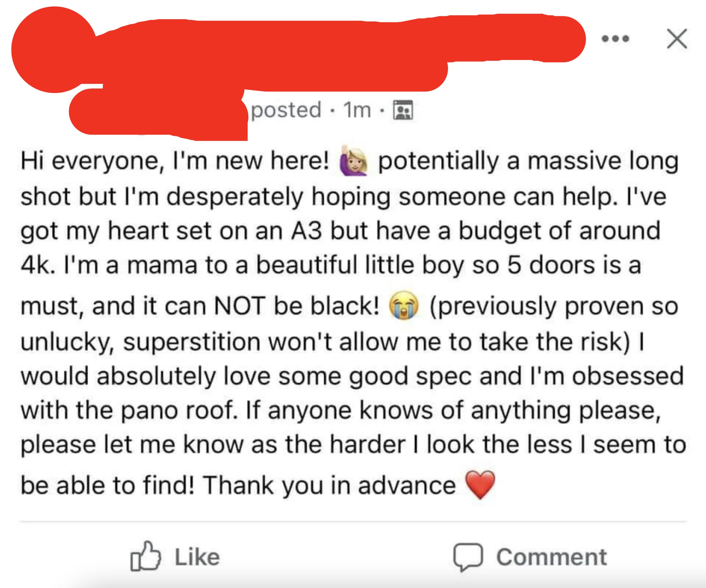Click the red heart emoji
The image size is (706, 588).
click(x=480, y=485)
